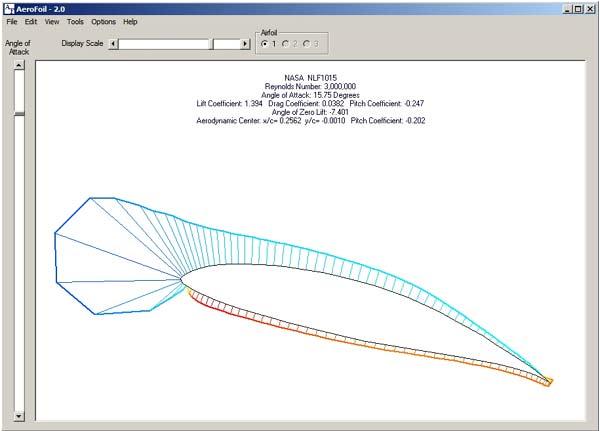Click the y/c= -0.0010 value
600x431 pixels.
pyautogui.click(x=325, y=121)
